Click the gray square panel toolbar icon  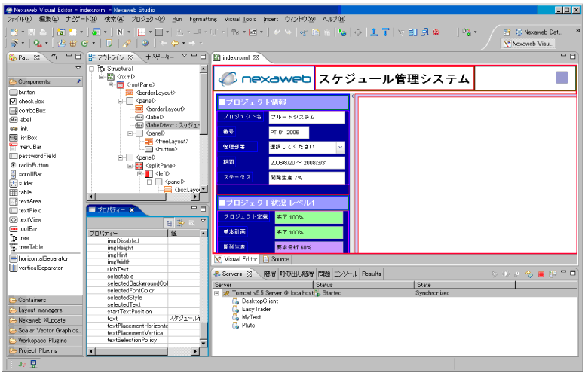point(159,32)
